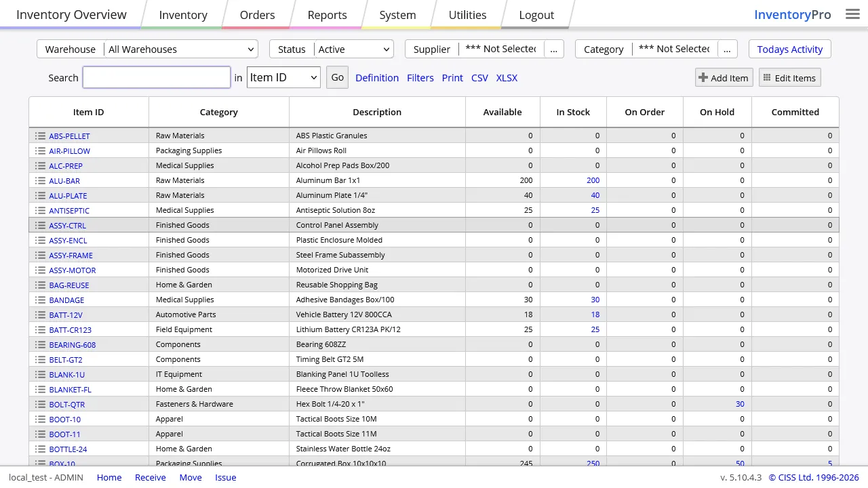The height and width of the screenshot is (488, 868).
Task: Open the Filters link
Action: pos(420,77)
